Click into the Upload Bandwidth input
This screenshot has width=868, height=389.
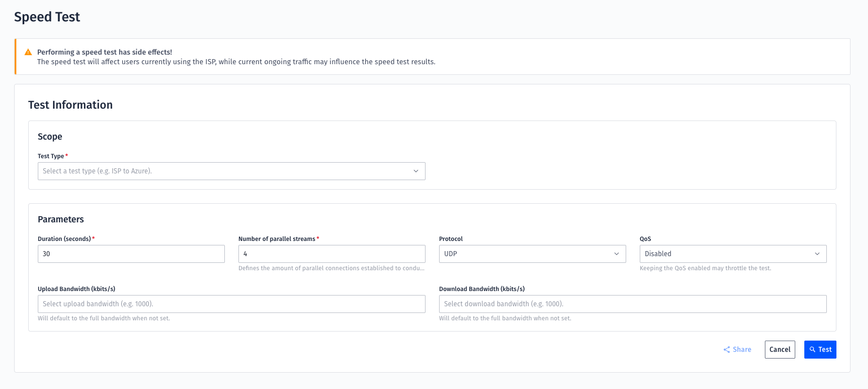[x=231, y=304]
